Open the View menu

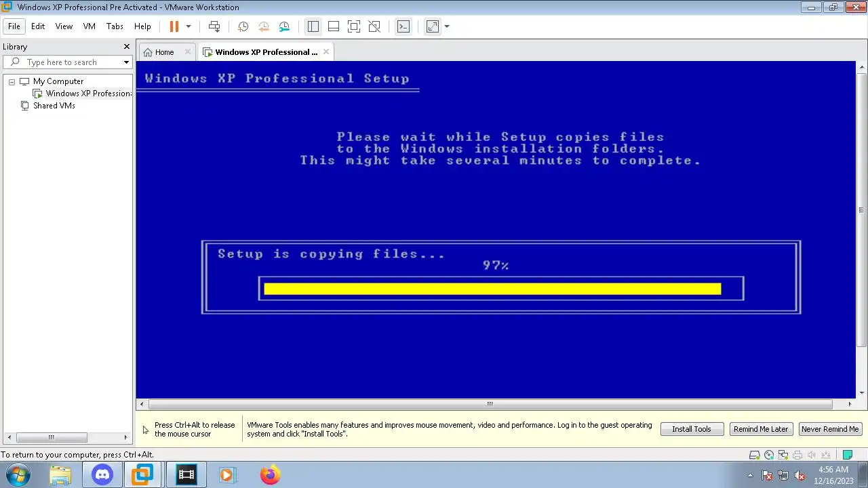(64, 26)
